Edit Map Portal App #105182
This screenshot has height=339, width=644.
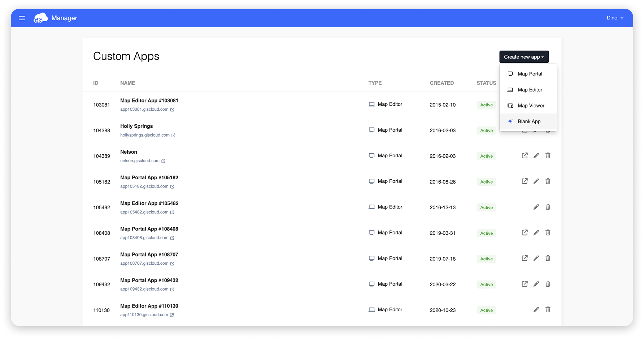pos(536,181)
